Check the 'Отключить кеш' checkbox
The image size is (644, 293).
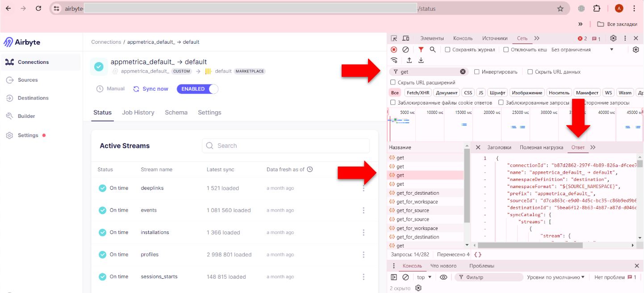(x=506, y=50)
